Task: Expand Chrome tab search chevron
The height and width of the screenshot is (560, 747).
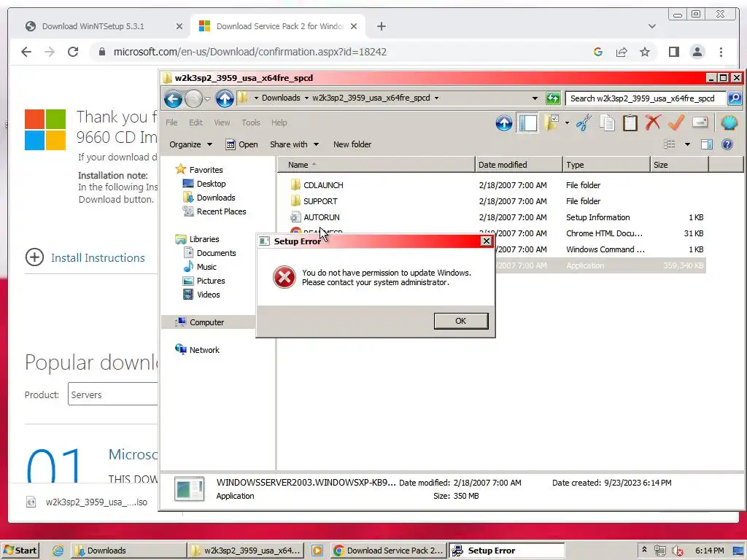Action: point(651,26)
